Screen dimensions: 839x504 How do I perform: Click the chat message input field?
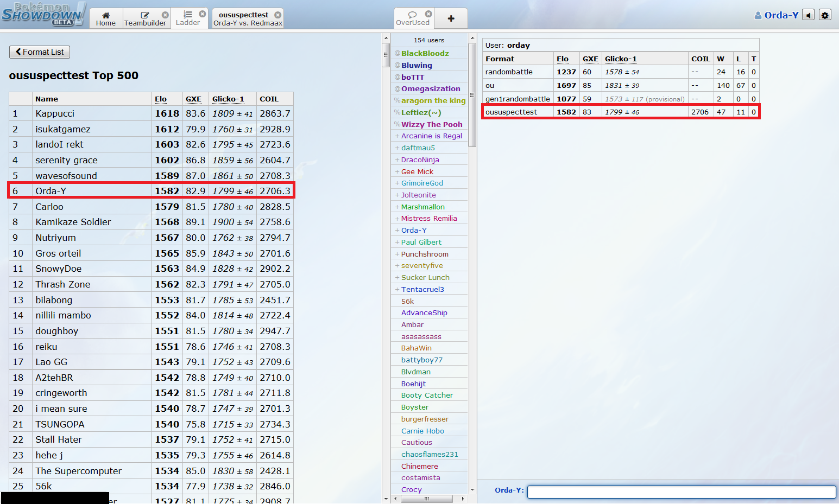pos(682,492)
